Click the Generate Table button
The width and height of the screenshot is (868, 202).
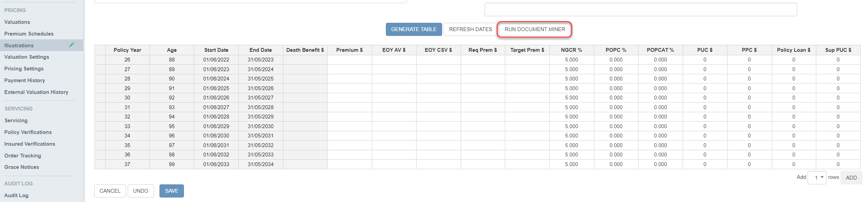point(413,29)
